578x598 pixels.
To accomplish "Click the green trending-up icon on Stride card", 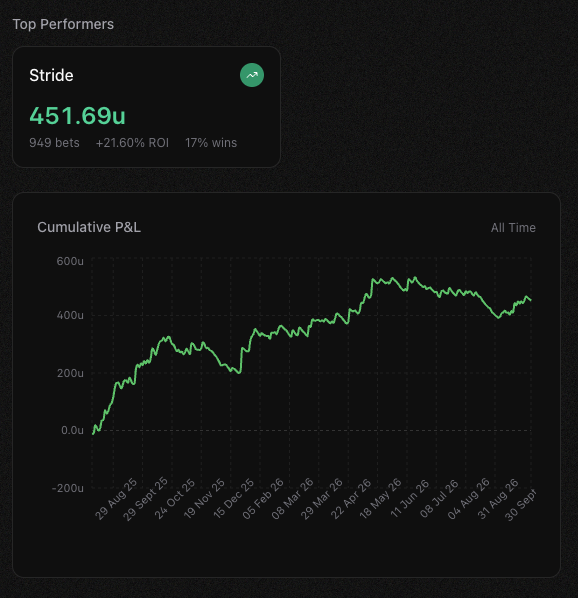I will click(x=252, y=75).
